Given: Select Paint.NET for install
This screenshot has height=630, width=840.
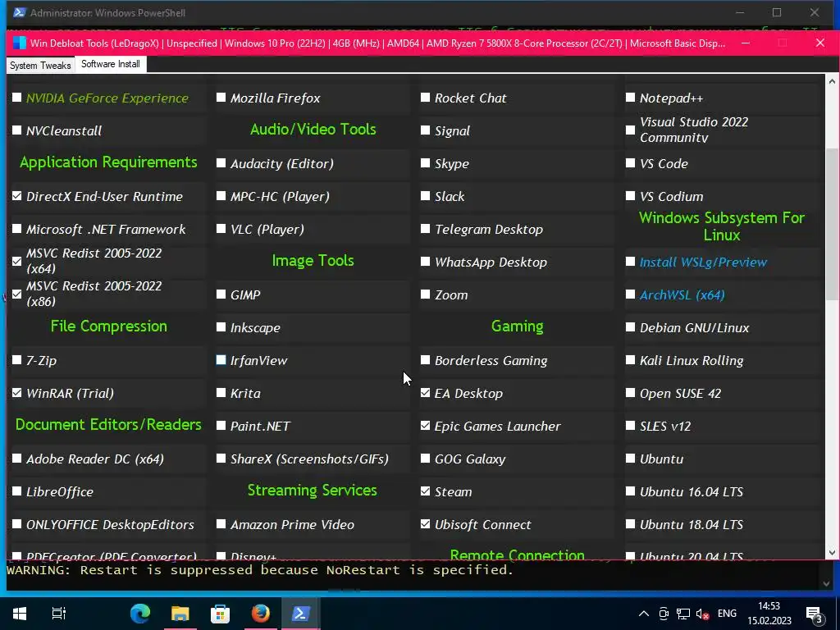Looking at the screenshot, I should click(x=221, y=426).
